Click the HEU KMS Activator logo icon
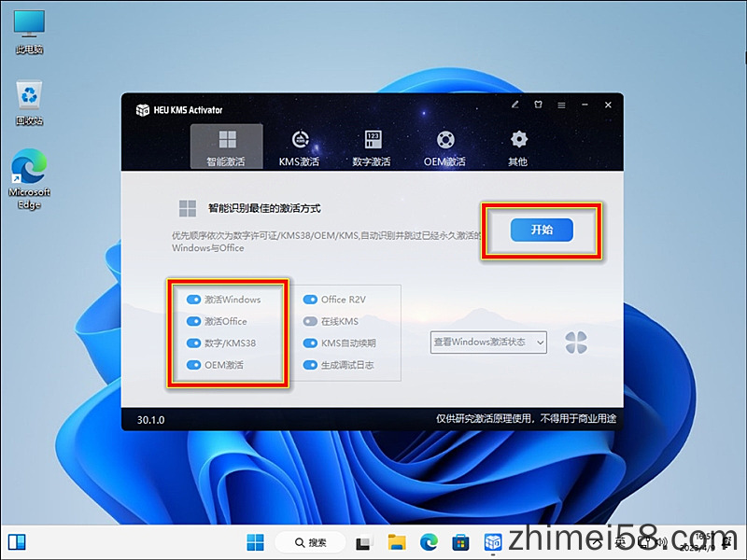This screenshot has width=747, height=560. click(x=143, y=110)
